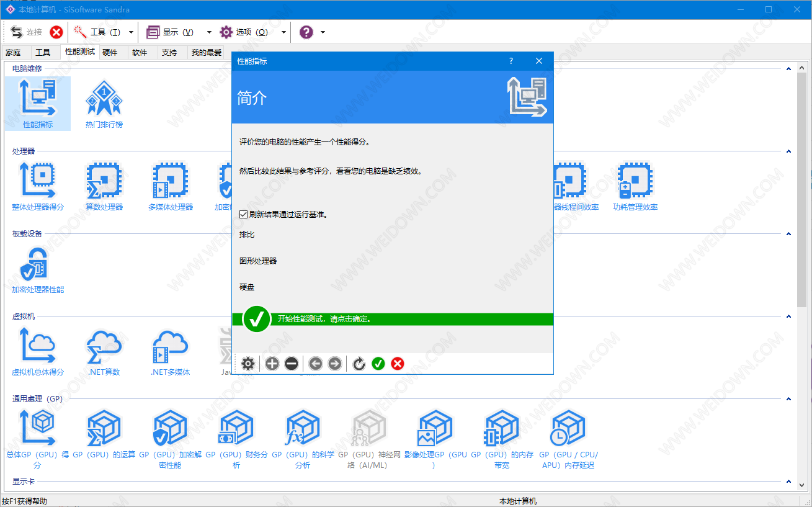The image size is (812, 507).
Task: Click the purple help question icon
Action: [x=306, y=32]
